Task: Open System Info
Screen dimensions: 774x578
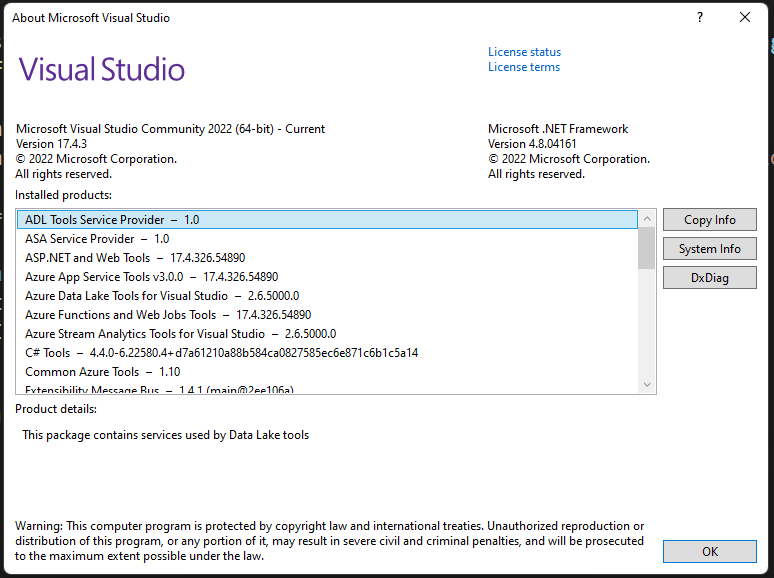Action: (709, 249)
